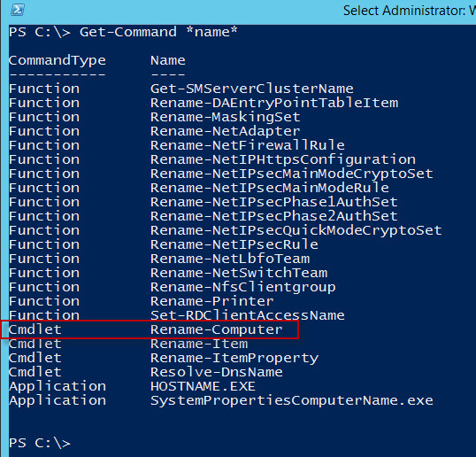Click the Select Administrator window title
Screen dimensions: 476x457
410,11
